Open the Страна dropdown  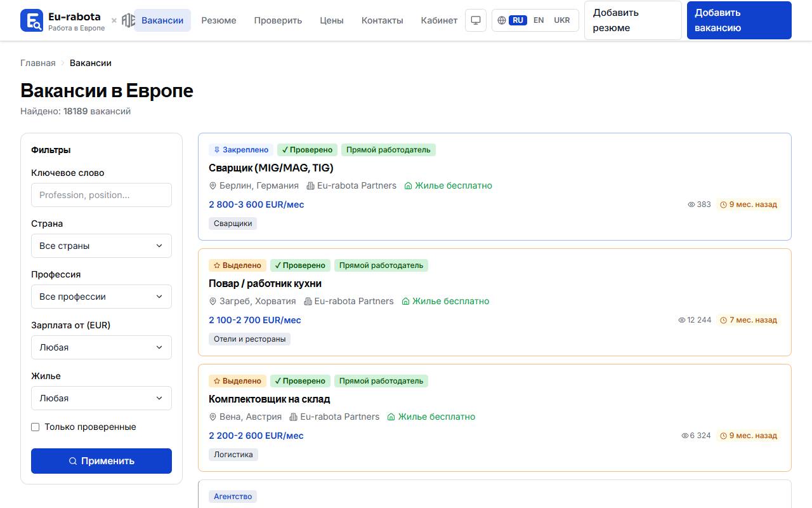tap(101, 246)
